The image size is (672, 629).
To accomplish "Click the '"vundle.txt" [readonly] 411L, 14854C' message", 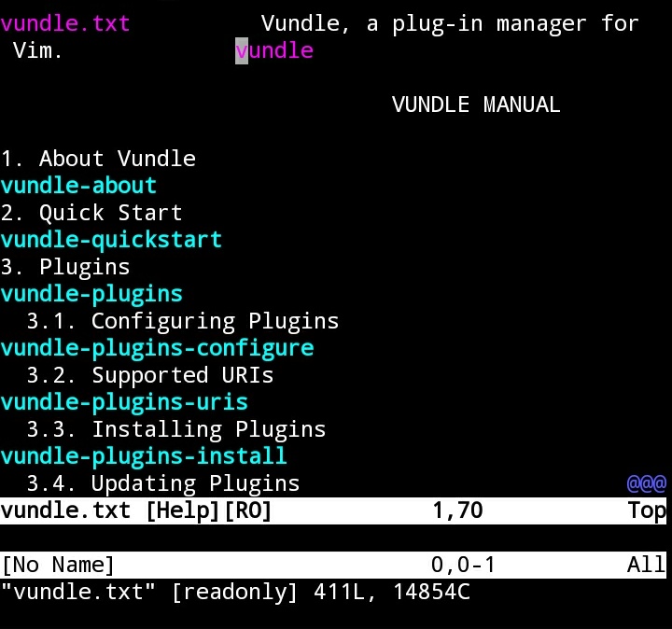I will (x=235, y=592).
